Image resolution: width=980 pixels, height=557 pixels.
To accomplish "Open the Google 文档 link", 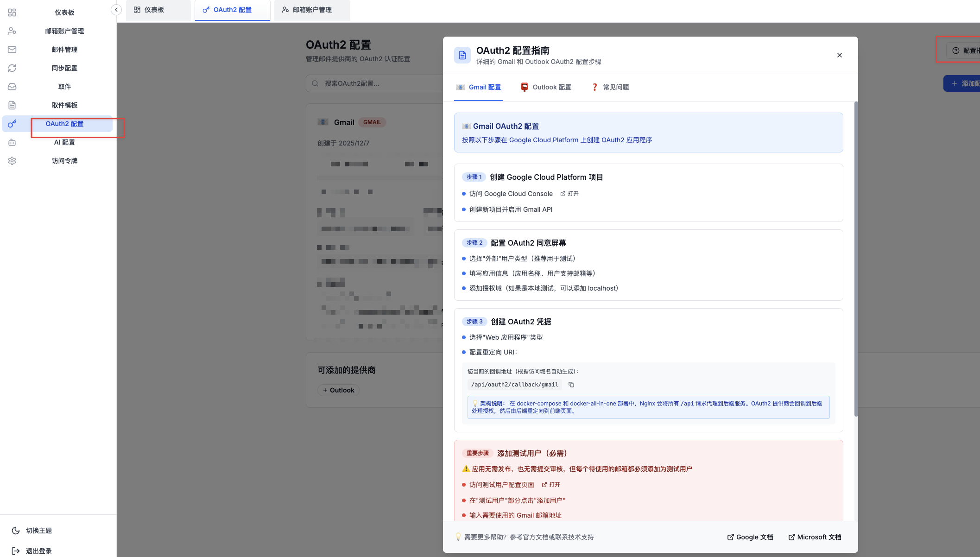I will click(750, 537).
